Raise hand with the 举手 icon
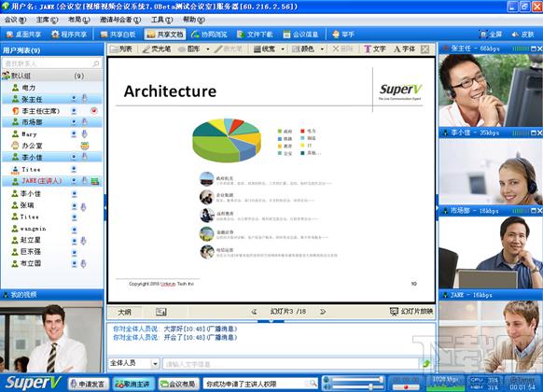This screenshot has height=392, width=543. click(343, 35)
